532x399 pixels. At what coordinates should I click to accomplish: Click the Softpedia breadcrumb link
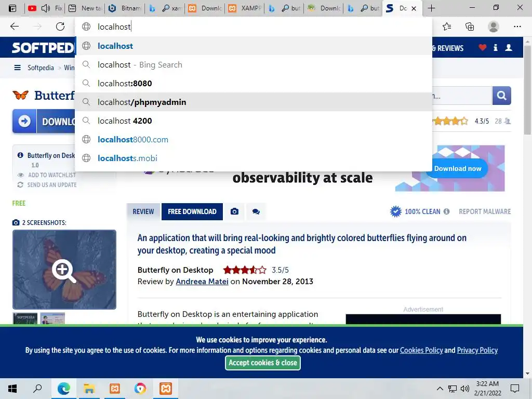pyautogui.click(x=41, y=68)
